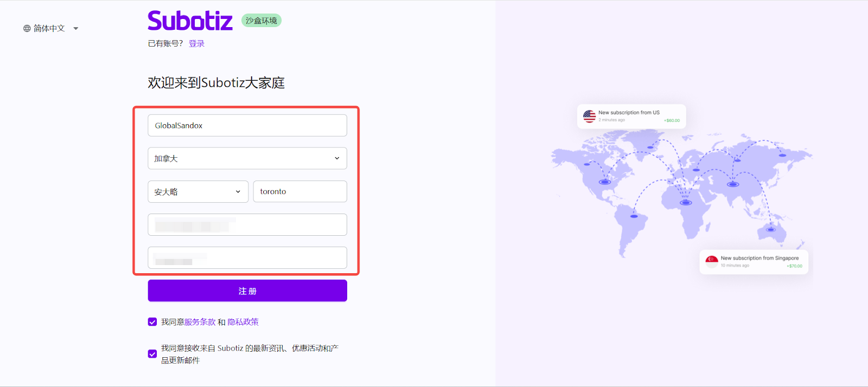
Task: Uncheck the Subotiz marketing emails checkbox
Action: pos(152,354)
